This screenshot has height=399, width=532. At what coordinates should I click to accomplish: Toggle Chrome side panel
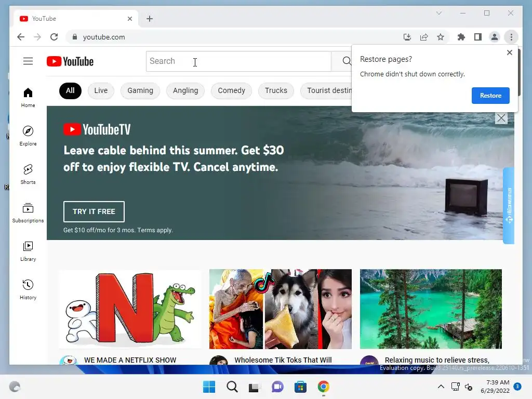(478, 37)
